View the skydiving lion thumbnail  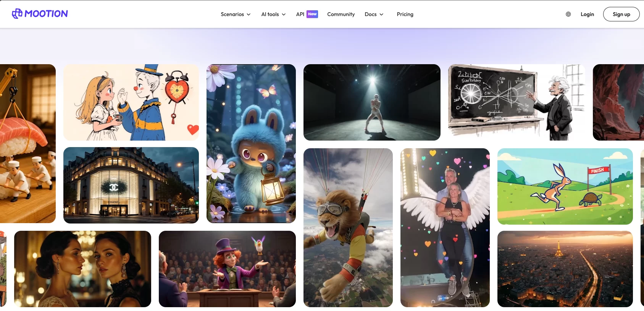click(348, 228)
